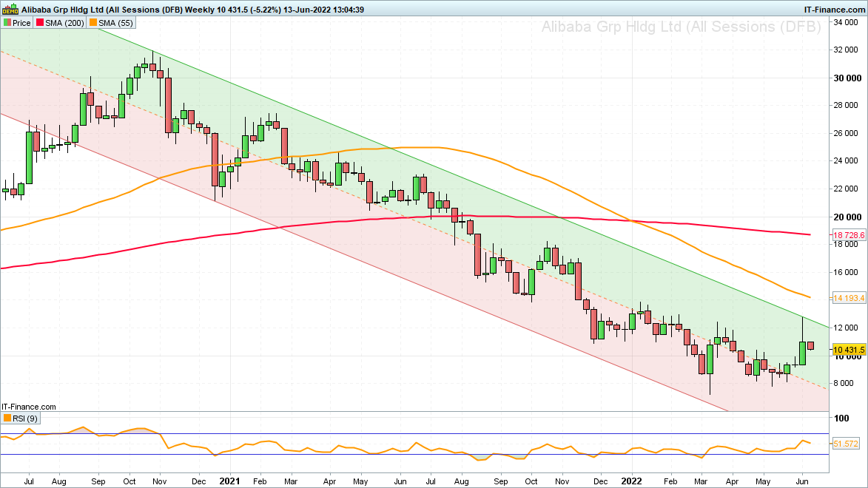
Task: Click the green Price color swatch
Action: (7, 23)
